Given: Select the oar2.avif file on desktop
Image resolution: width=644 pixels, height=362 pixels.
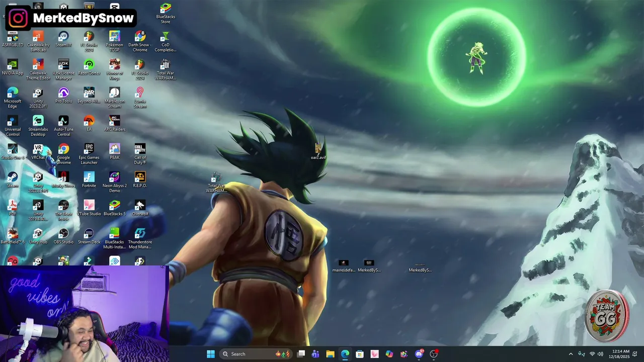Looking at the screenshot, I should 318,151.
